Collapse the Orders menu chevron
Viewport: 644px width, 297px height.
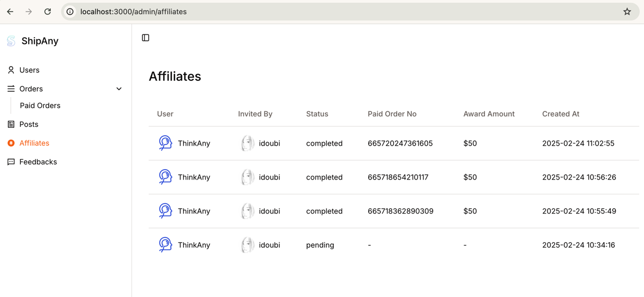click(119, 89)
